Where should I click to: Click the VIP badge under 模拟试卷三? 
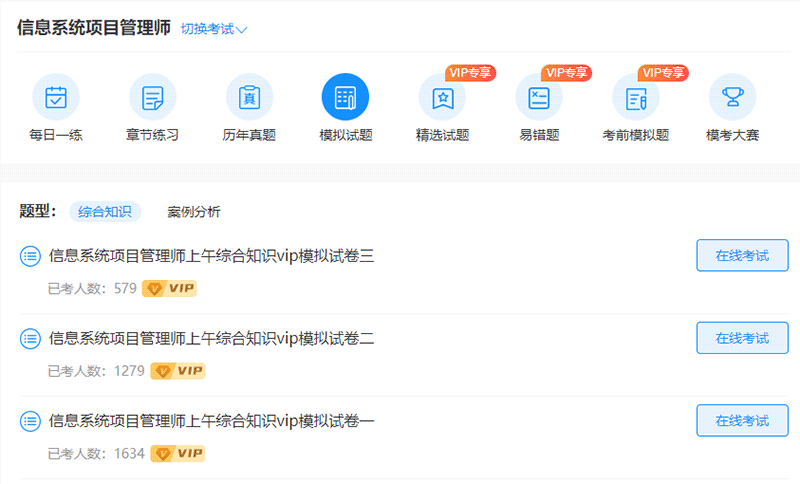coord(169,289)
